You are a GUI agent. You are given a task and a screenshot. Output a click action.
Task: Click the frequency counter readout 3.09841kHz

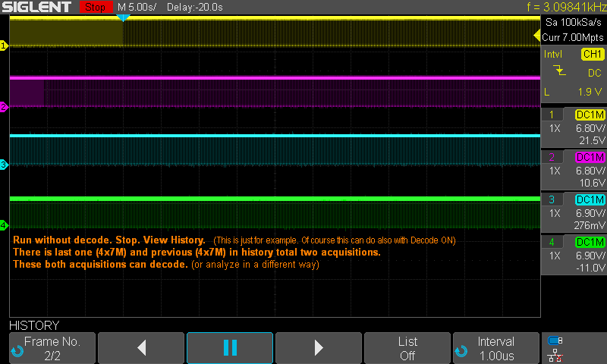pos(566,7)
